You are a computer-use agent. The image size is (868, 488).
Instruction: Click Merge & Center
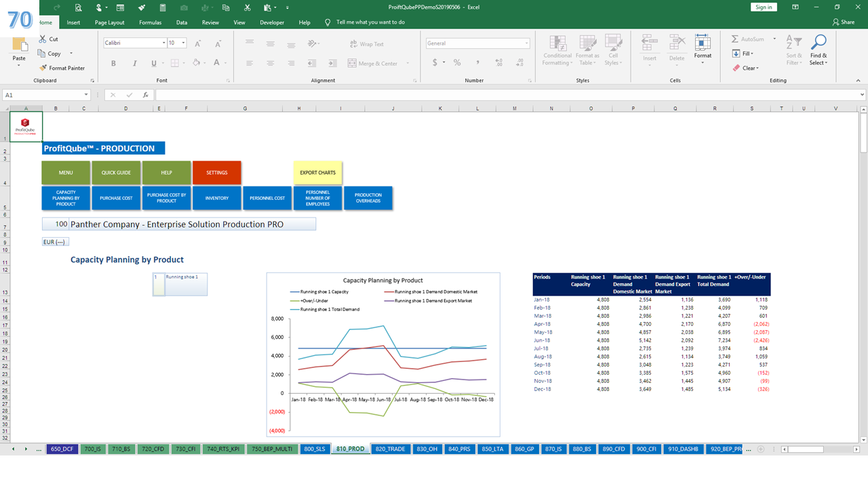[372, 63]
